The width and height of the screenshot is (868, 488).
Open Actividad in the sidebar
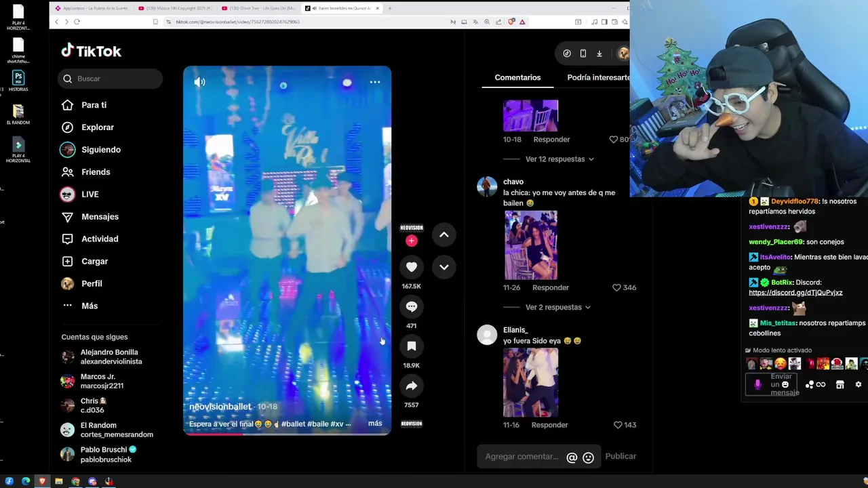click(x=100, y=239)
